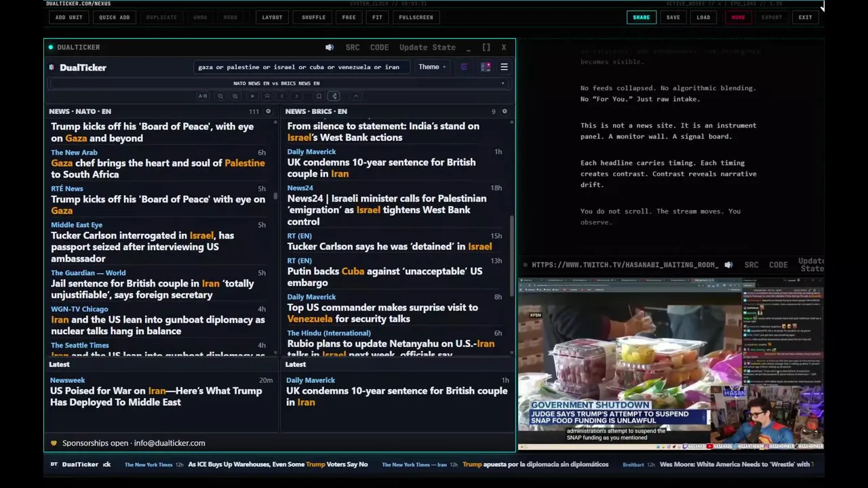The height and width of the screenshot is (488, 868).
Task: Click WGN-TV Chicago source label
Action: 79,309
